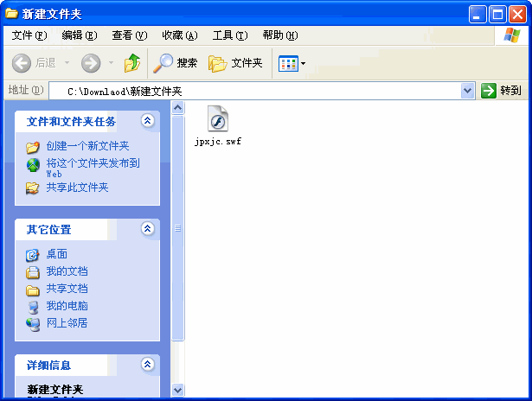Screen dimensions: 532x401
Task: Go to 我的电脑 link
Action: pos(67,306)
